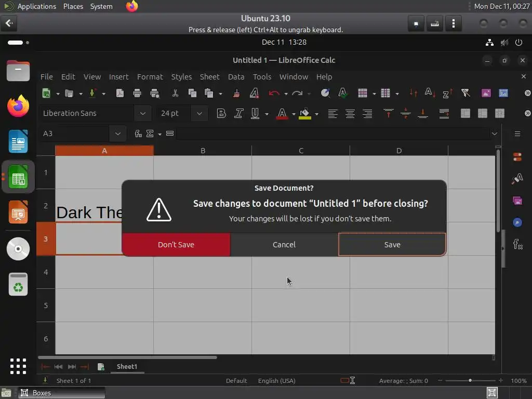Click the Redo arrow icon
532x399 pixels.
(x=297, y=94)
